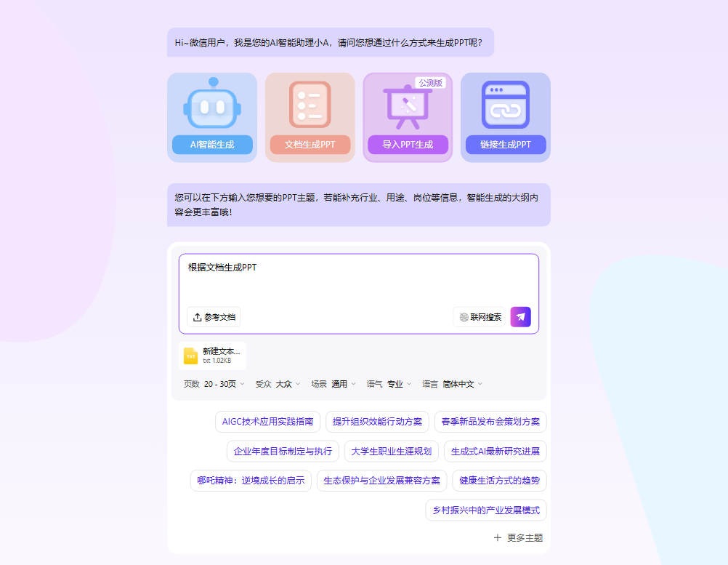Select the 文档生成PPT button

(310, 145)
